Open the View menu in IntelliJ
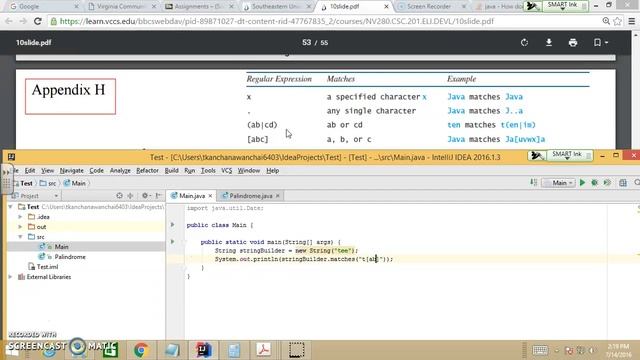640x360 pixels. click(47, 171)
